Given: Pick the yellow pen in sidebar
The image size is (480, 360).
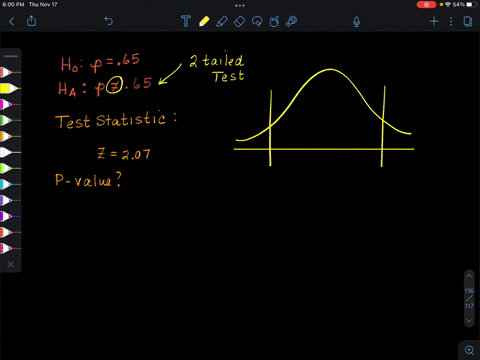Looking at the screenshot, I should tap(10, 88).
